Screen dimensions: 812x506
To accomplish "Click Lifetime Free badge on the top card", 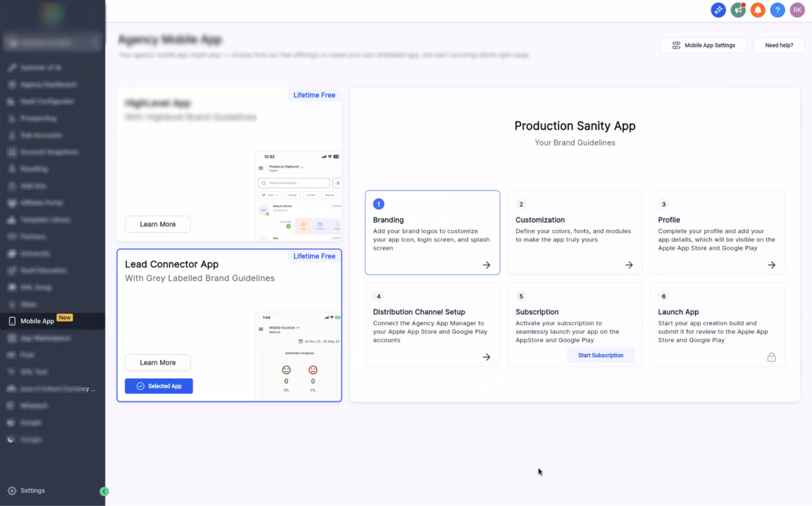I will click(x=314, y=95).
